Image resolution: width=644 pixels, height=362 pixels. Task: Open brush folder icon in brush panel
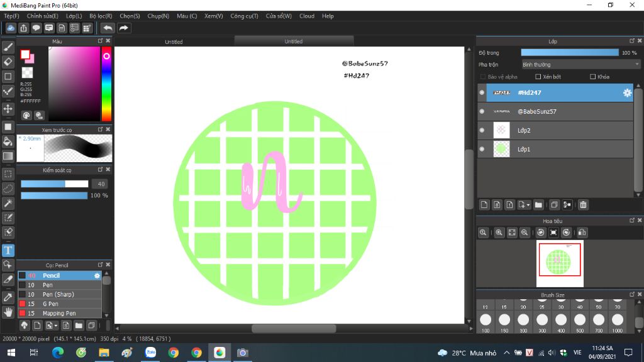tap(79, 326)
